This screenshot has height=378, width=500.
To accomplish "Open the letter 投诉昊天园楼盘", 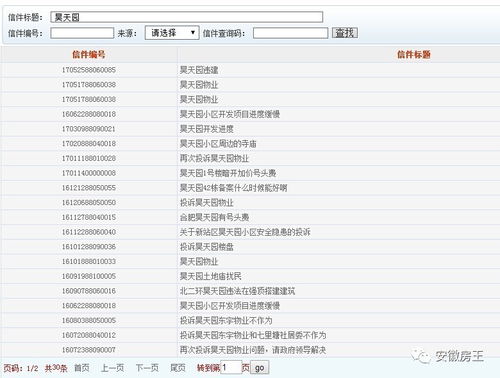I will 207,247.
